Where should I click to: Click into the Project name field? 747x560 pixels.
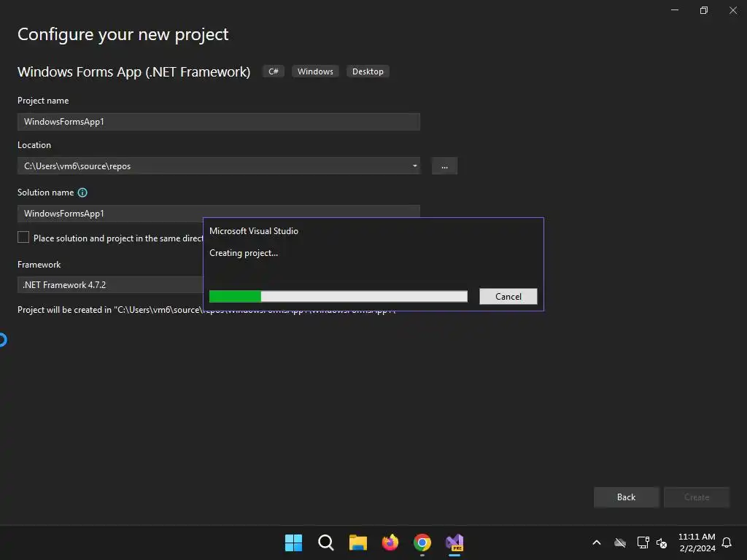click(x=219, y=122)
